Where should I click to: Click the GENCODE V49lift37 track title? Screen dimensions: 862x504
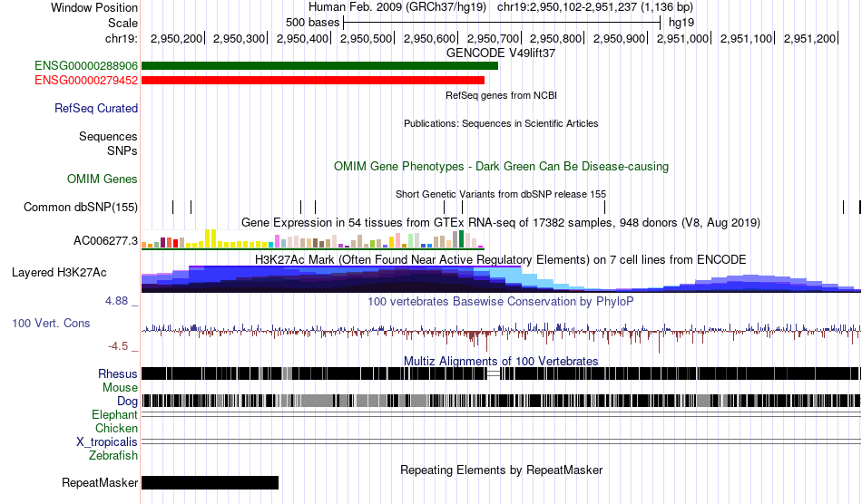(501, 53)
